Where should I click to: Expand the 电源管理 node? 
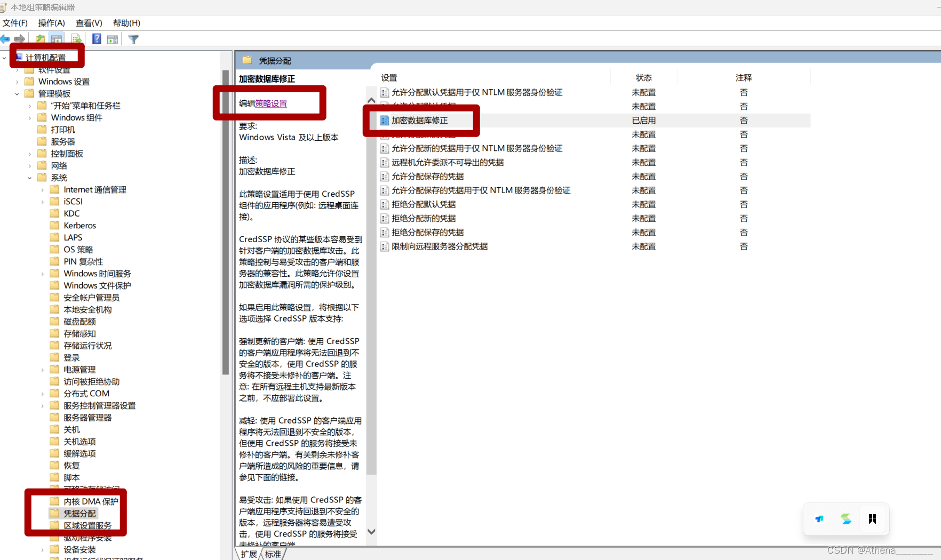tap(43, 370)
